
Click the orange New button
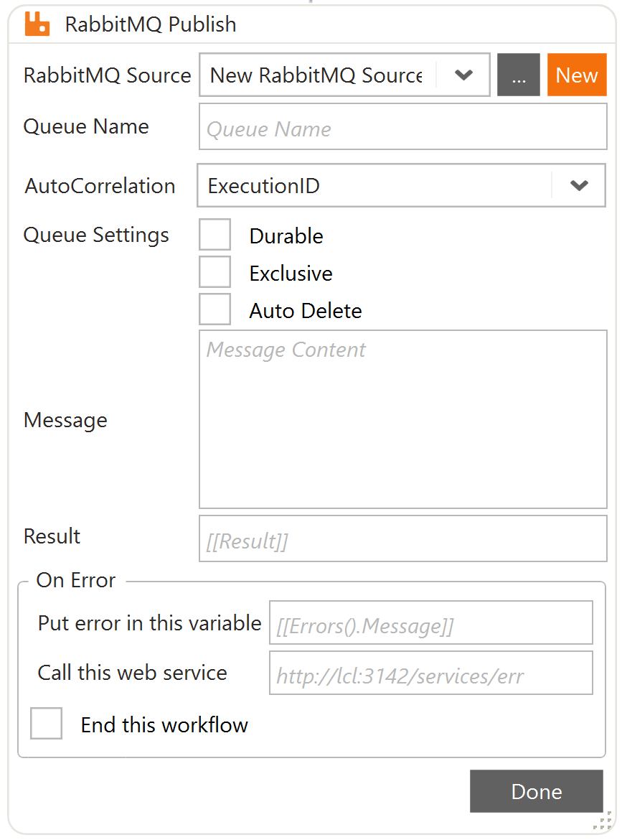click(x=577, y=75)
